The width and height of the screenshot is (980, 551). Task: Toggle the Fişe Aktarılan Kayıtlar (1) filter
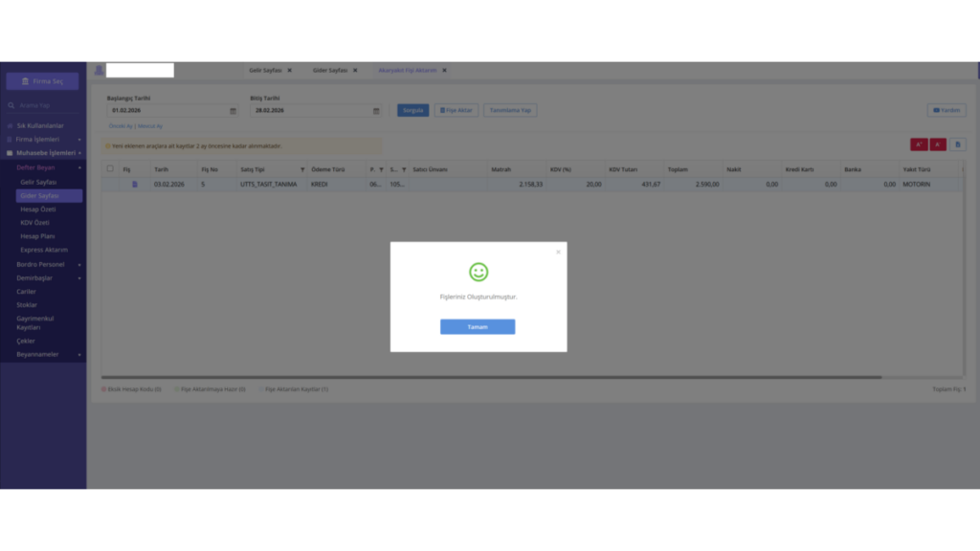pos(293,389)
